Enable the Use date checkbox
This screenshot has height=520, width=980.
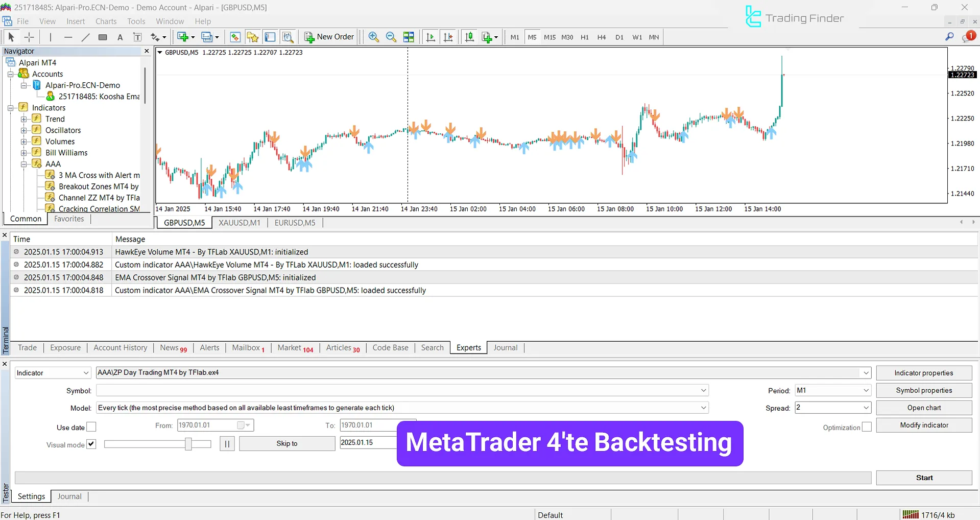pyautogui.click(x=91, y=427)
